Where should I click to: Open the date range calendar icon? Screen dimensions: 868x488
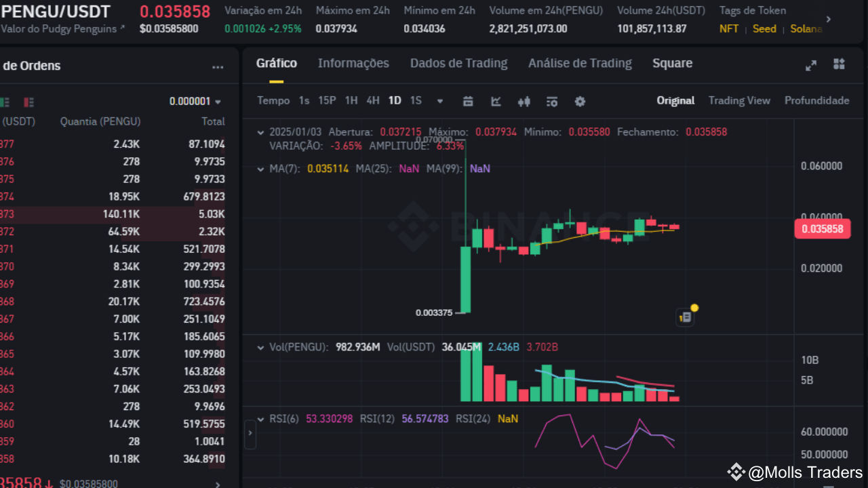(x=468, y=102)
